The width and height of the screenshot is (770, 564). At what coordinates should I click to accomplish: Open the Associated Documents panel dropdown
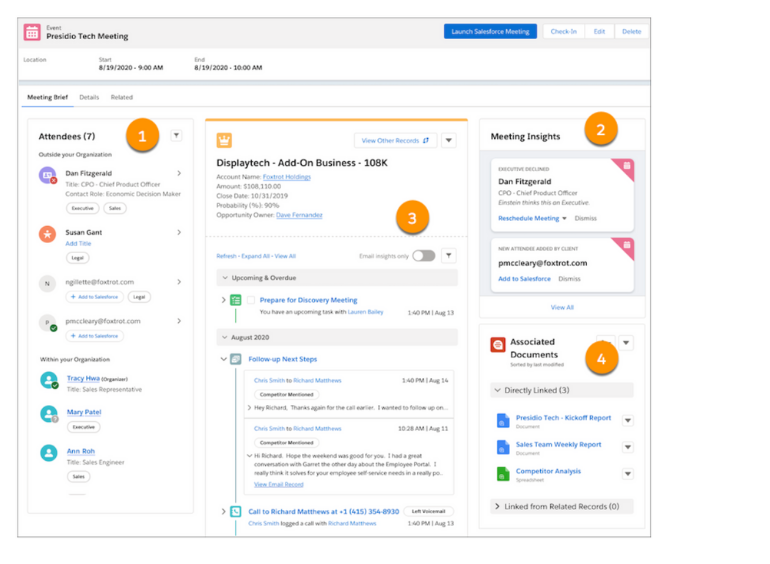pos(626,343)
